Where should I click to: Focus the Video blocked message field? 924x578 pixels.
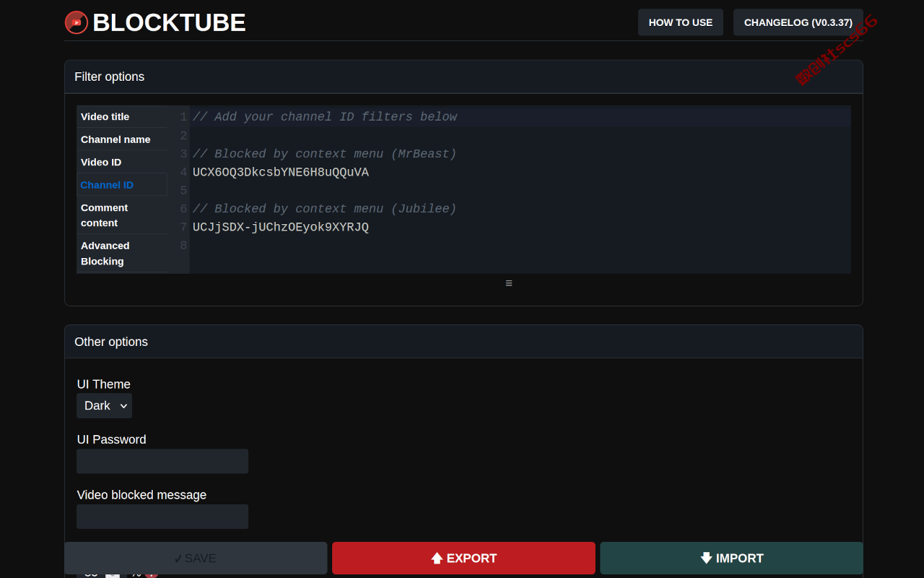click(x=162, y=517)
